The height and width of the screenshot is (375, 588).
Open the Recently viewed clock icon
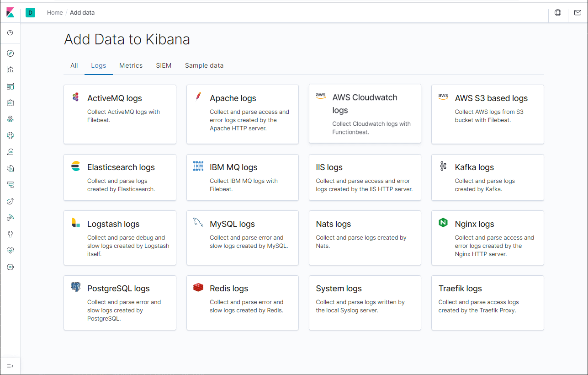tap(10, 33)
